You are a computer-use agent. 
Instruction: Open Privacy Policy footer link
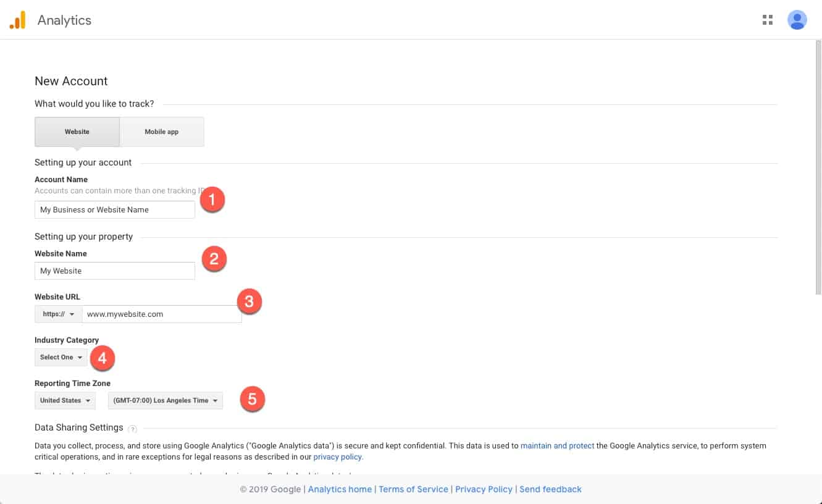[x=484, y=489]
